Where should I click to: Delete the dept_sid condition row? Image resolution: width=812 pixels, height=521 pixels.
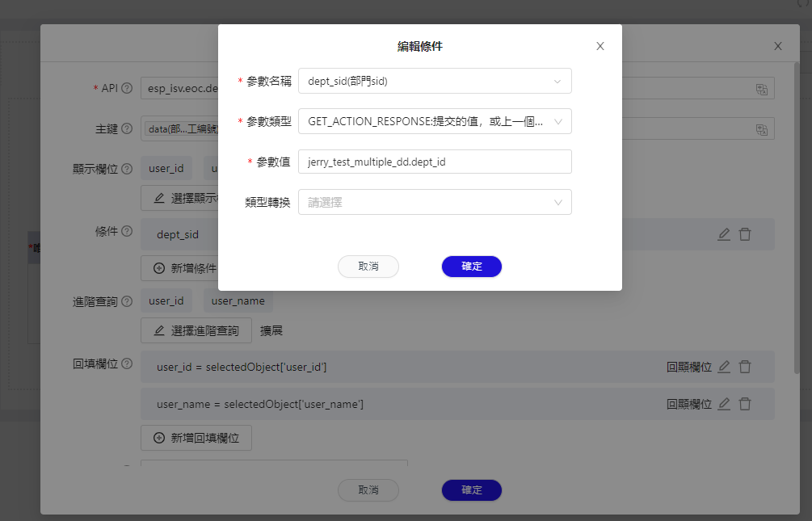click(745, 234)
